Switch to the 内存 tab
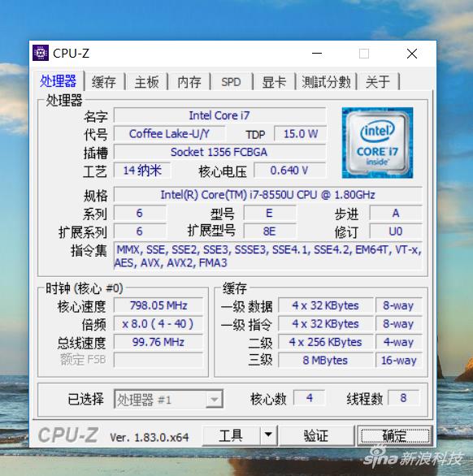Image resolution: width=473 pixels, height=476 pixels. coord(189,82)
